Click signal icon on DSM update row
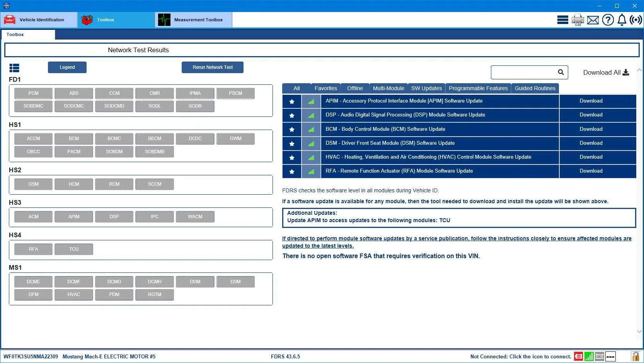The image size is (644, 363). pos(311,144)
